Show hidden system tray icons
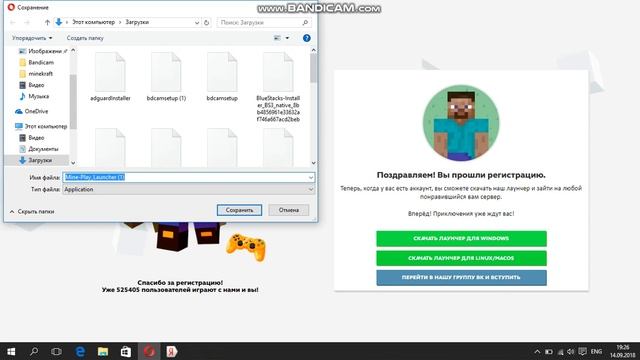The height and width of the screenshot is (360, 640). coord(537,351)
